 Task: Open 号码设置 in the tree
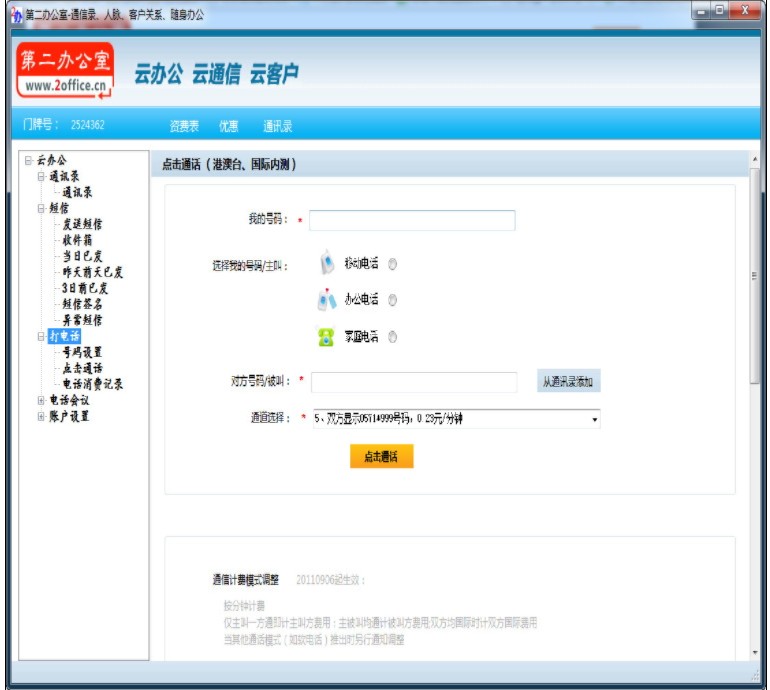[82, 352]
